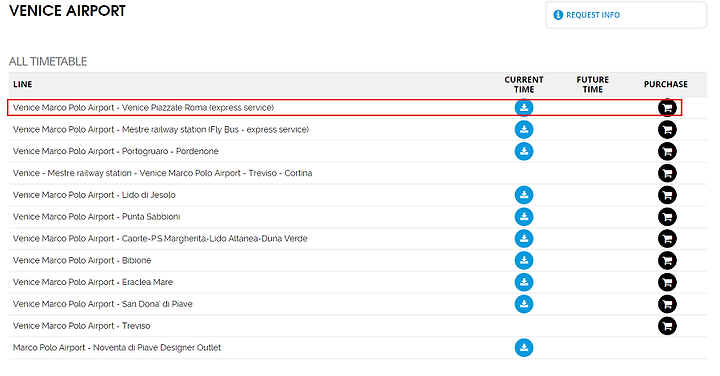Select 'Venice Marco Polo Airport - Venice Piazzale Roma' line text
Image resolution: width=720 pixels, height=376 pixels.
coord(143,107)
